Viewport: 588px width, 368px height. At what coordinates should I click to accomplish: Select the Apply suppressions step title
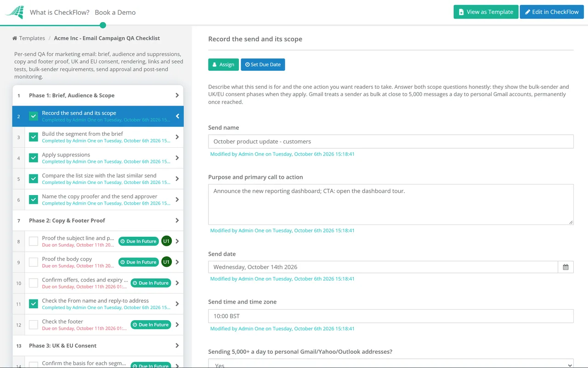[x=66, y=155]
